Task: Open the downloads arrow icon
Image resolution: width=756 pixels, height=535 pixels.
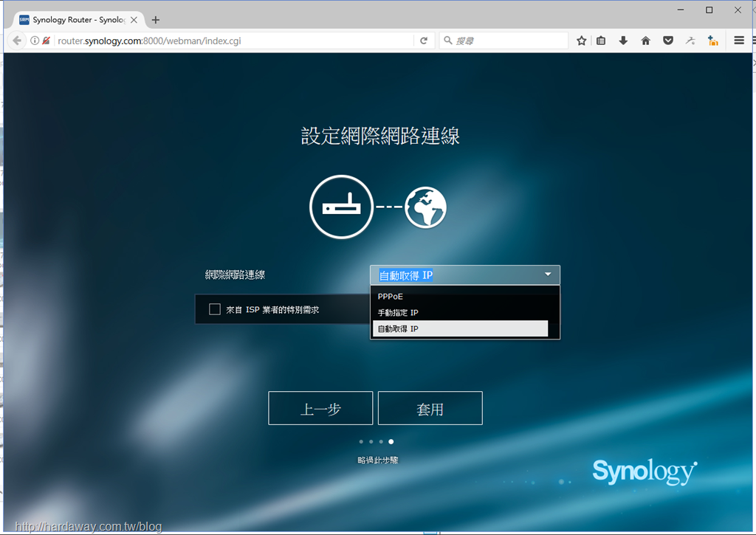Action: (x=623, y=41)
